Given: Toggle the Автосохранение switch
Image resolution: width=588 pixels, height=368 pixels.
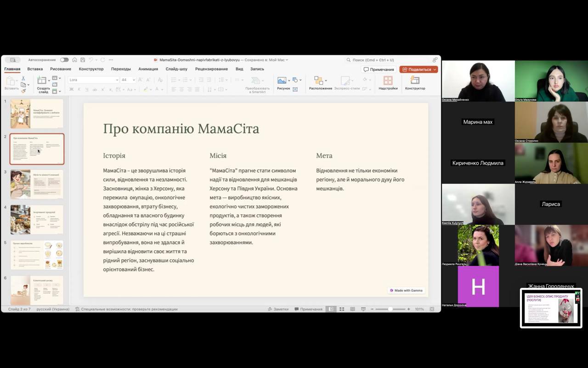Looking at the screenshot, I should (x=64, y=60).
